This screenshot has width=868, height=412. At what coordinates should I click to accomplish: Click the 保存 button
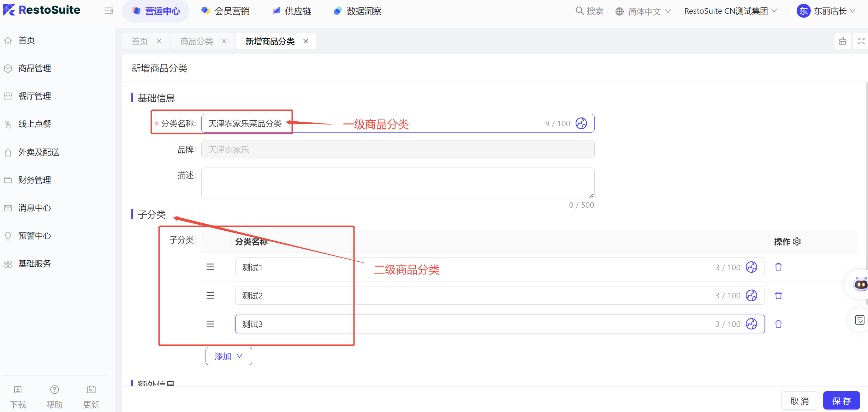pos(842,401)
